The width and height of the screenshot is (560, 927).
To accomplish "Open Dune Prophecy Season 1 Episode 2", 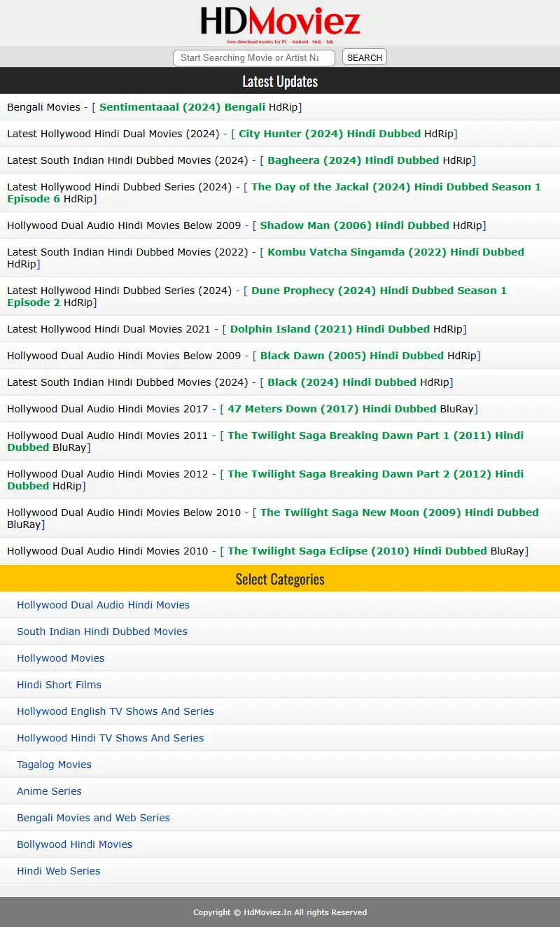I will coord(257,296).
